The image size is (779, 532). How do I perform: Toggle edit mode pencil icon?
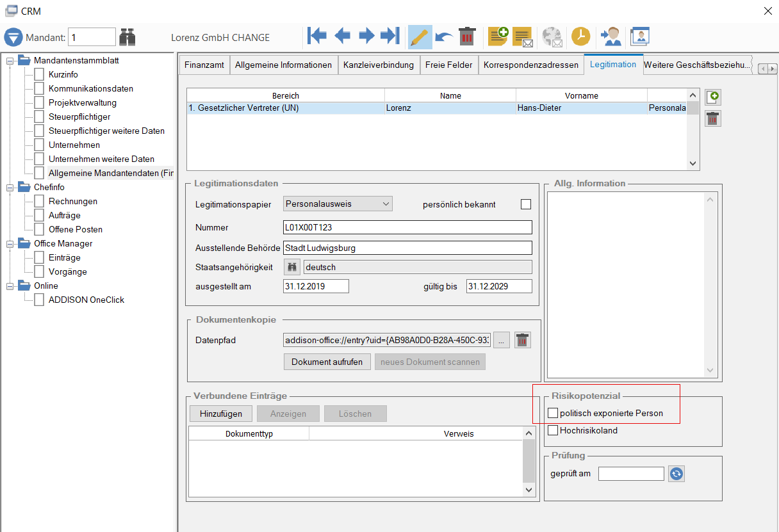tap(420, 37)
